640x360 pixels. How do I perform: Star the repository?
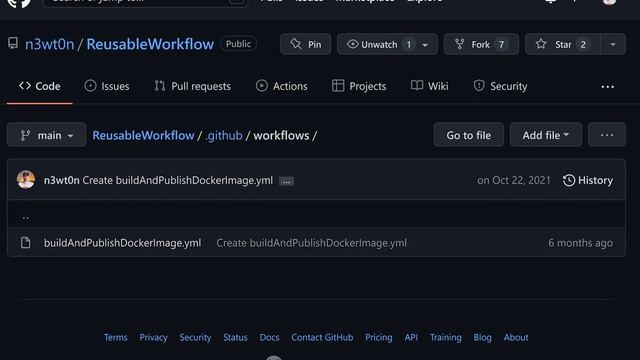coord(563,44)
